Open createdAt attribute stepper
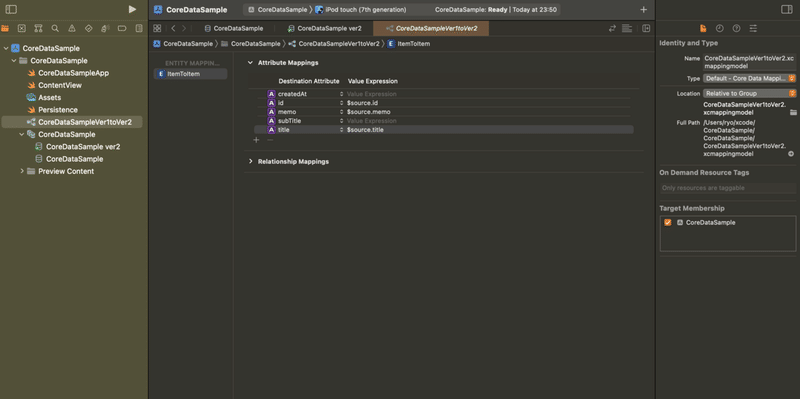800x399 pixels. coord(342,94)
